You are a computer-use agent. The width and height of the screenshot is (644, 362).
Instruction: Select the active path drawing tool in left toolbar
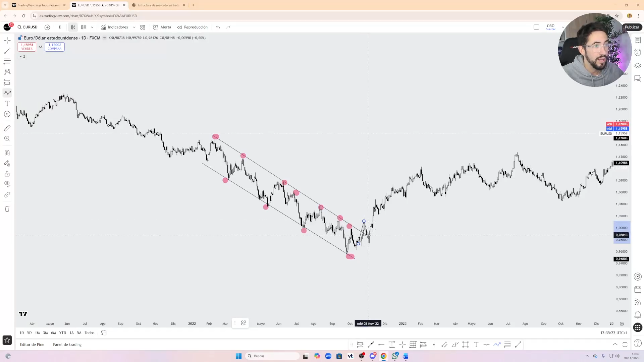pos(7,93)
